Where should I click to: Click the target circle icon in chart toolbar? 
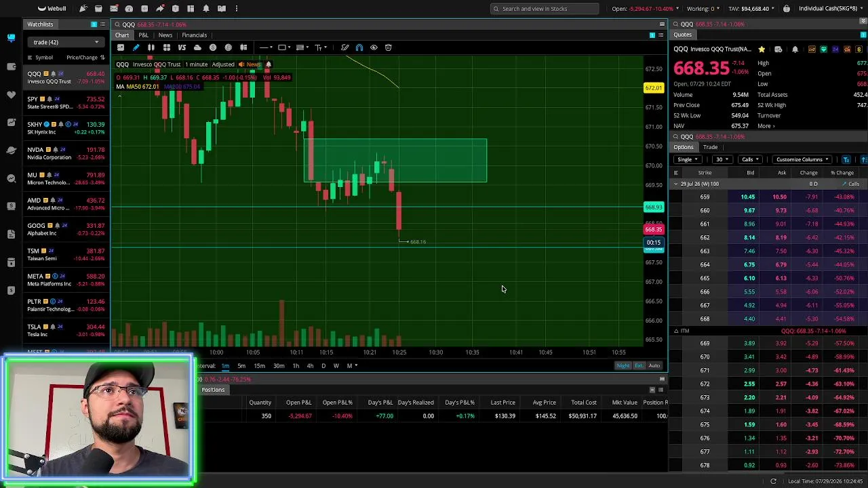click(228, 47)
